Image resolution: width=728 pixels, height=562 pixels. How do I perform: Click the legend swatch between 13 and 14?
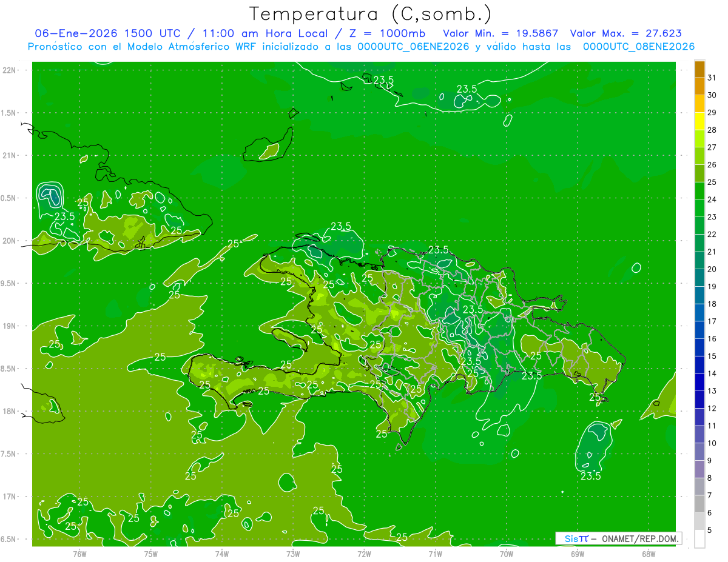pyautogui.click(x=699, y=383)
